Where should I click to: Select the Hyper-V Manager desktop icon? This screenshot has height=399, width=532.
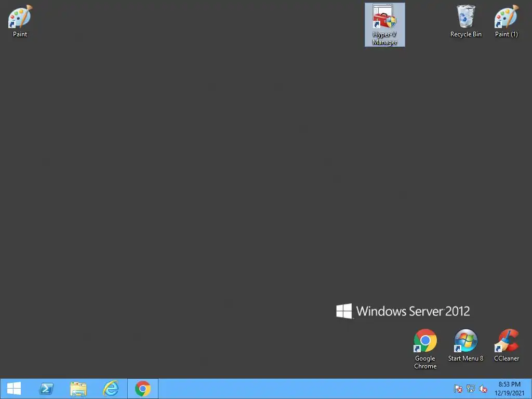pos(385,25)
